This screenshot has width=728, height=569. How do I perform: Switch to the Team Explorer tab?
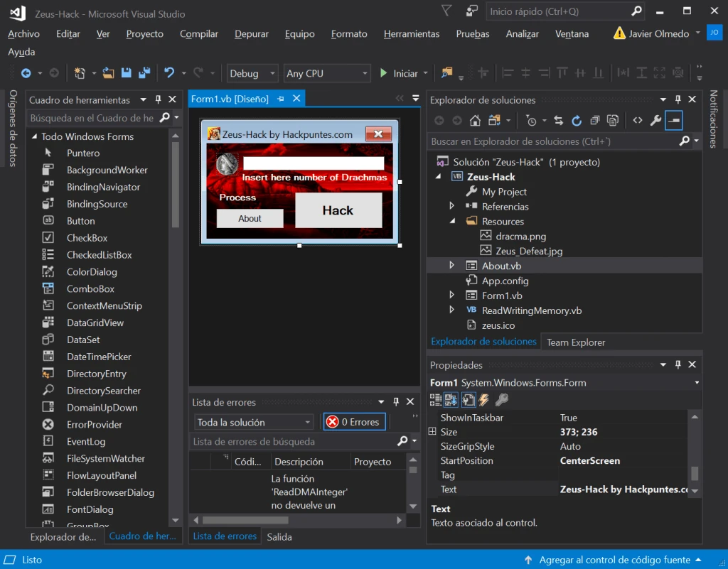tap(576, 342)
